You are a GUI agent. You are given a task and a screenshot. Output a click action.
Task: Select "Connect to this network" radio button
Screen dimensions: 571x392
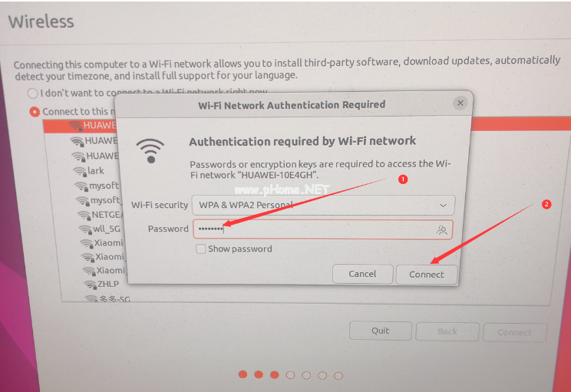coord(35,112)
